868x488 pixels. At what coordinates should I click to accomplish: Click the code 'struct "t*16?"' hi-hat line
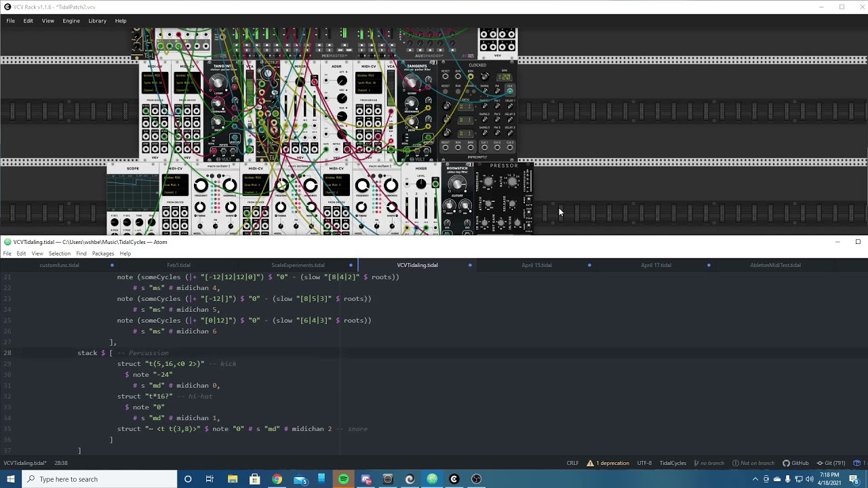click(145, 396)
